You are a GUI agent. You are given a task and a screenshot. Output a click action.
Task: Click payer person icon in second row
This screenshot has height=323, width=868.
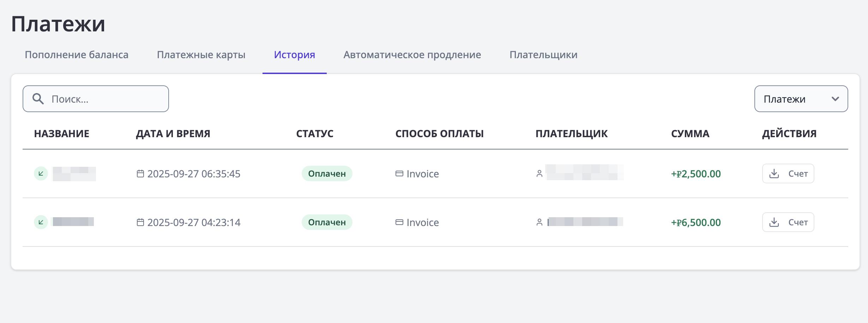click(x=539, y=222)
